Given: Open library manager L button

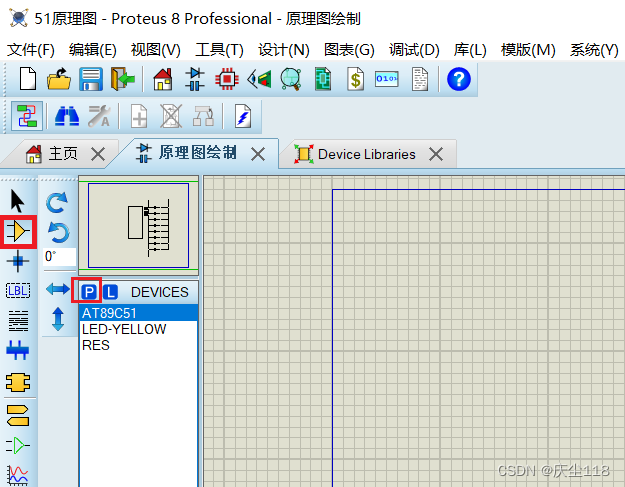Looking at the screenshot, I should (110, 292).
